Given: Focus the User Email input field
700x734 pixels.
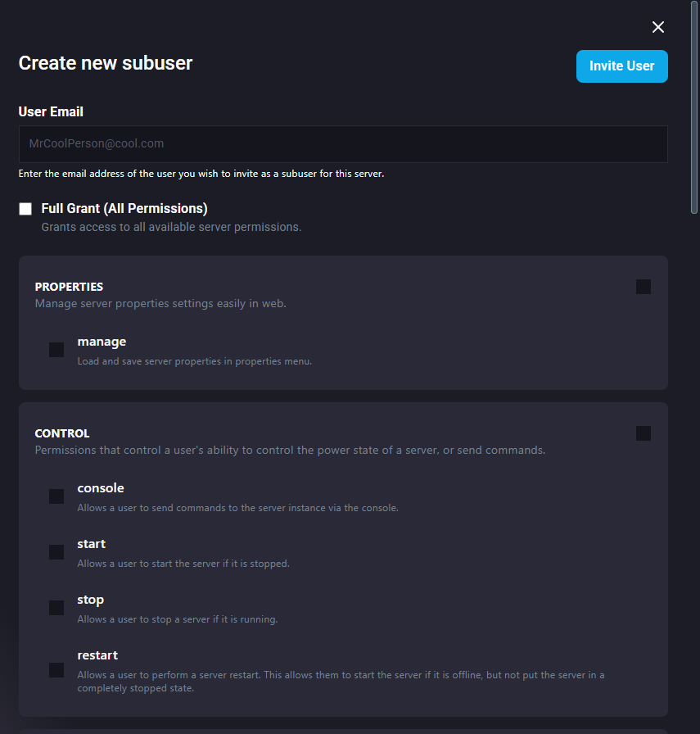Looking at the screenshot, I should point(343,144).
